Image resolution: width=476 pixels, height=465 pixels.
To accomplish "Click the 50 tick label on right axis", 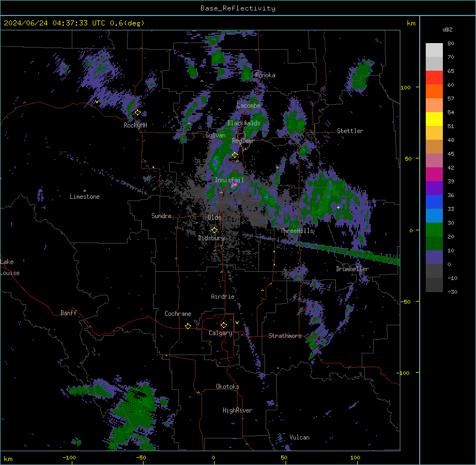I will (x=408, y=158).
